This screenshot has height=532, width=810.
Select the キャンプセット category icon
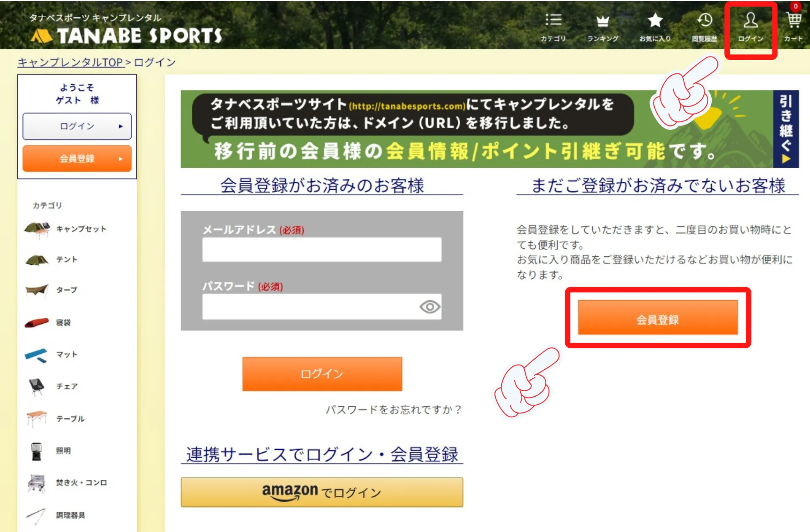[37, 230]
